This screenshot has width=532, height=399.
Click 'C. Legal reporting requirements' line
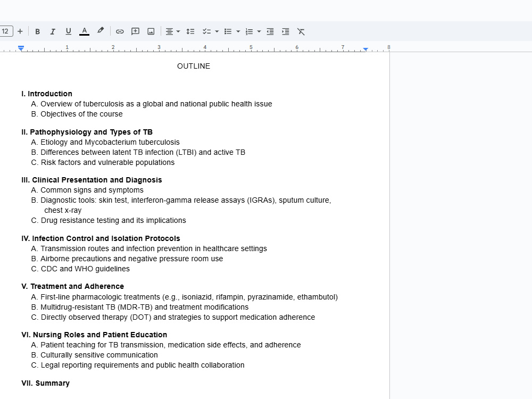tap(138, 365)
